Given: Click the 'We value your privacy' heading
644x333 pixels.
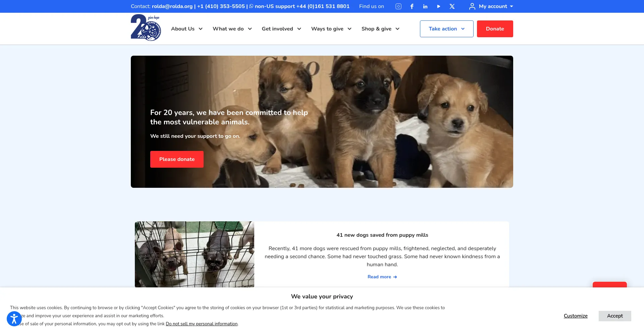Looking at the screenshot, I should tap(322, 296).
